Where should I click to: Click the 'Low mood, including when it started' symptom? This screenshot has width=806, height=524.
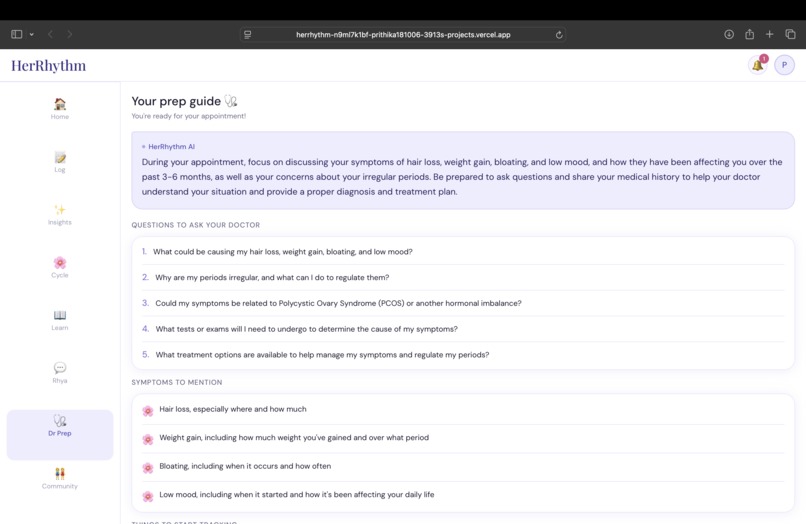[297, 494]
